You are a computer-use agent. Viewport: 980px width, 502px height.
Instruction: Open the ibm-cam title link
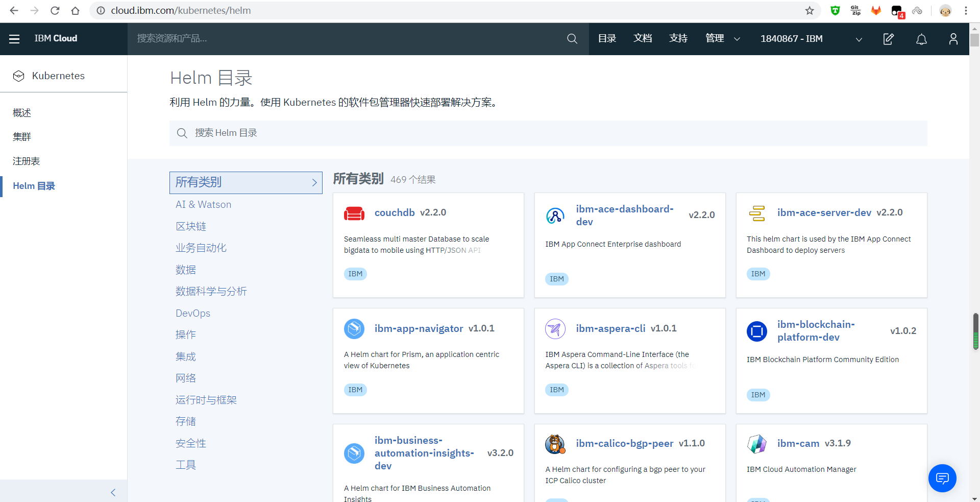pyautogui.click(x=798, y=443)
